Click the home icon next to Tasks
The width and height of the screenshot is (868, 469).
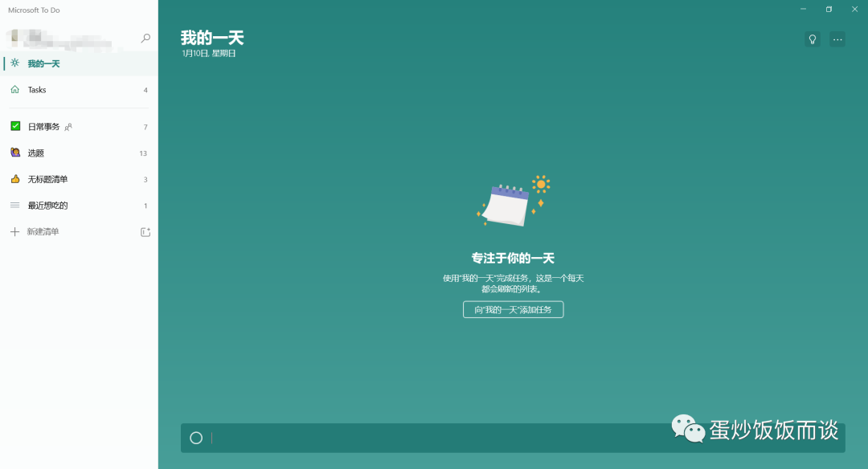[14, 89]
